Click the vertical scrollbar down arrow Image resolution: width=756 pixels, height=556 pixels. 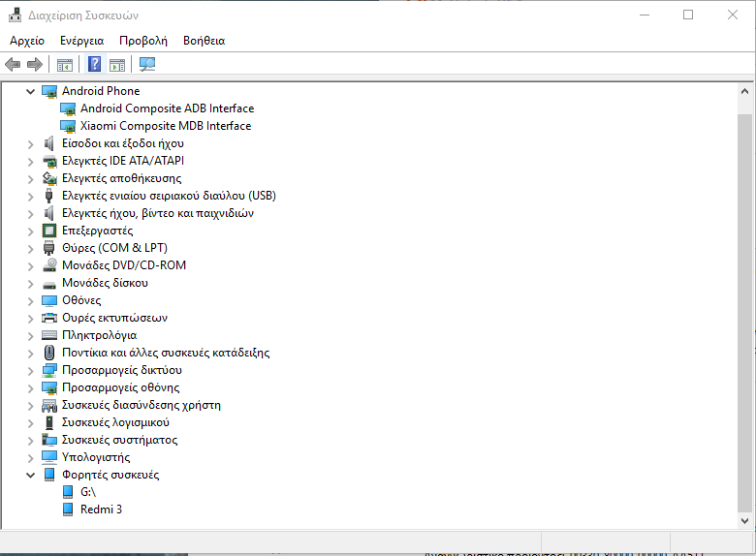pyautogui.click(x=744, y=521)
